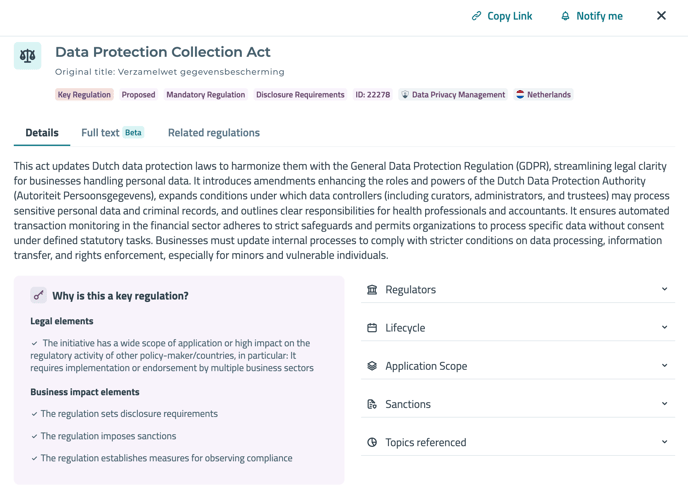Image resolution: width=688 pixels, height=494 pixels.
Task: Click the key icon beside the heading
Action: pyautogui.click(x=38, y=296)
